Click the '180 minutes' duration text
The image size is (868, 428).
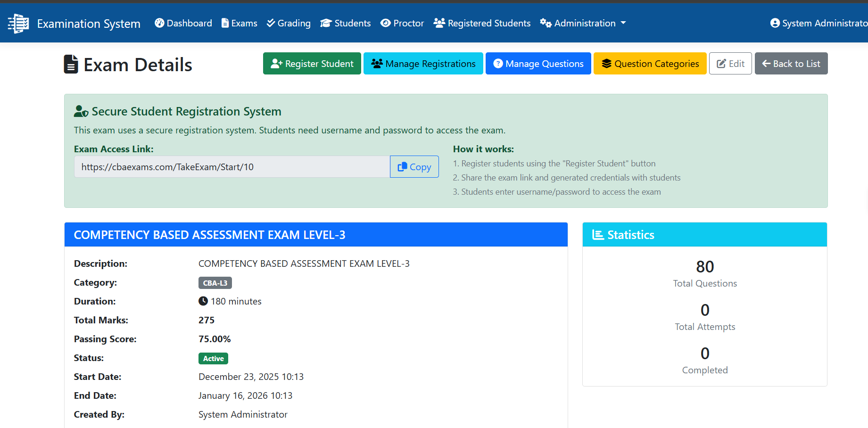[x=236, y=301]
